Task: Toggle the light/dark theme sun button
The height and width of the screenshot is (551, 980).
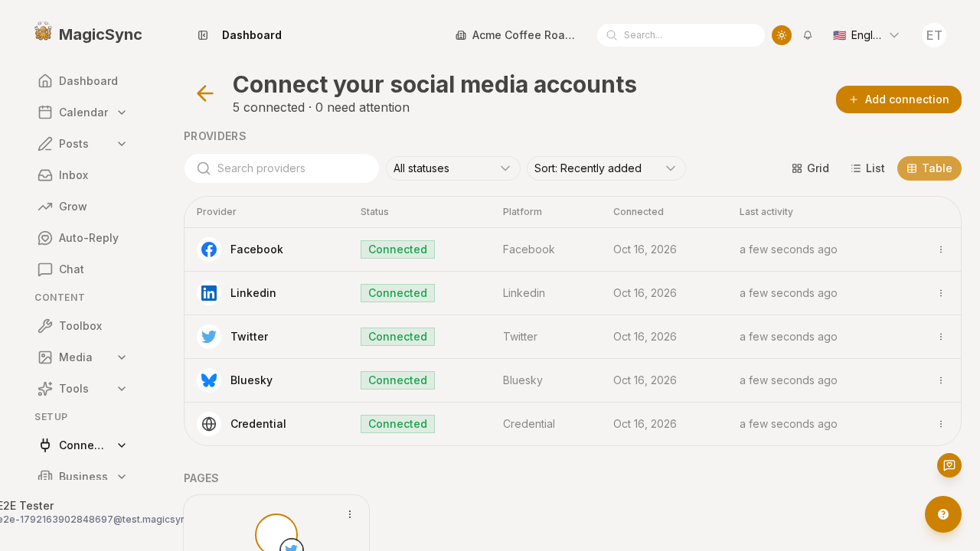Action: tap(782, 35)
